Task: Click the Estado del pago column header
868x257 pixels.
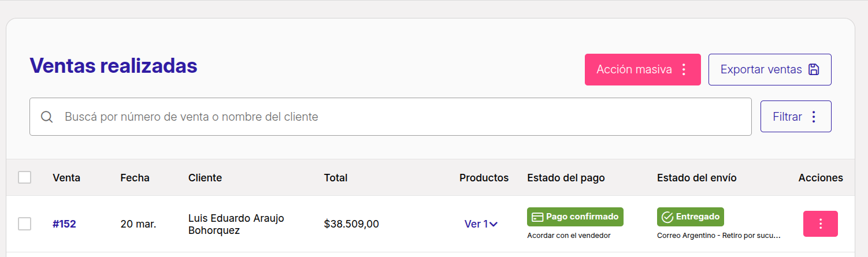Action: pyautogui.click(x=566, y=178)
